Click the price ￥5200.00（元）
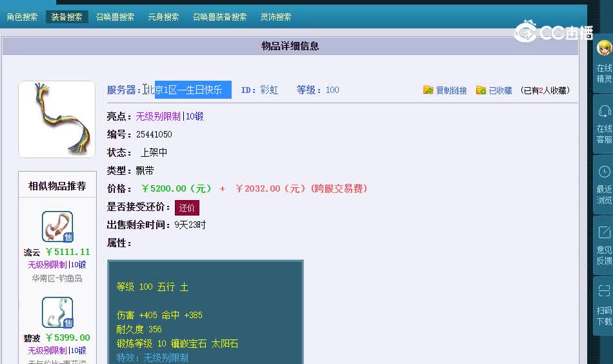Image resolution: width=613 pixels, height=364 pixels. [x=176, y=189]
